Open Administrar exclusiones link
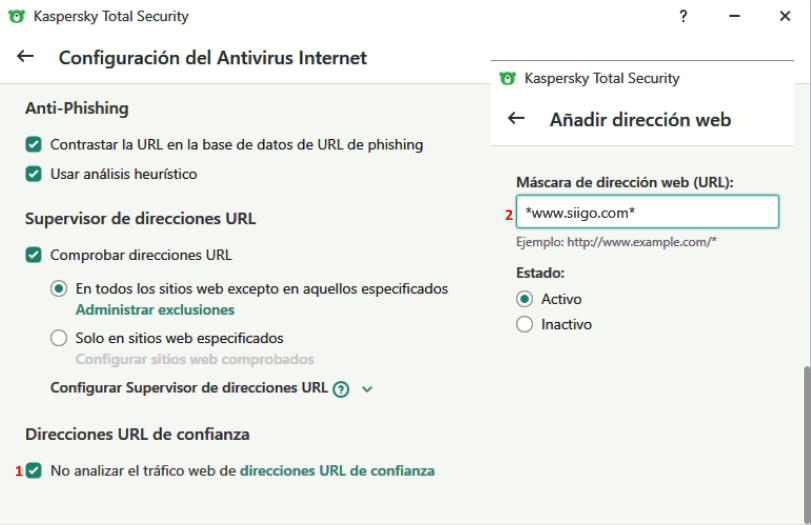 click(155, 310)
